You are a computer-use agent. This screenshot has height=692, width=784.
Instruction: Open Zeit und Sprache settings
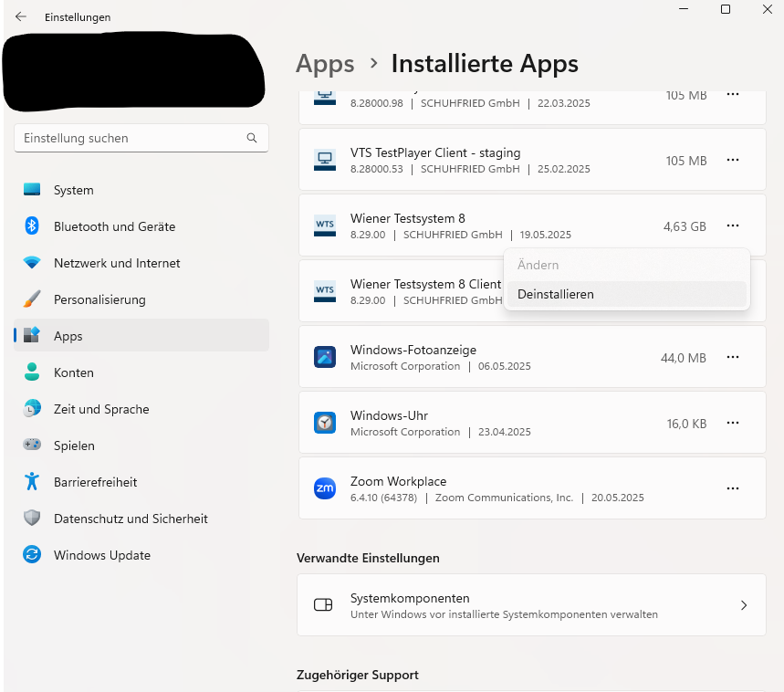(x=100, y=409)
